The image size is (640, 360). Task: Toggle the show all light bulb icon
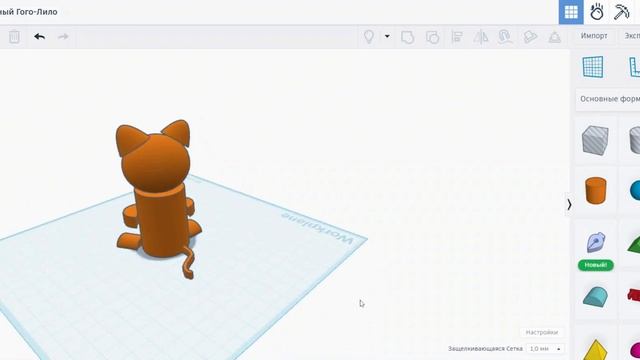[369, 37]
